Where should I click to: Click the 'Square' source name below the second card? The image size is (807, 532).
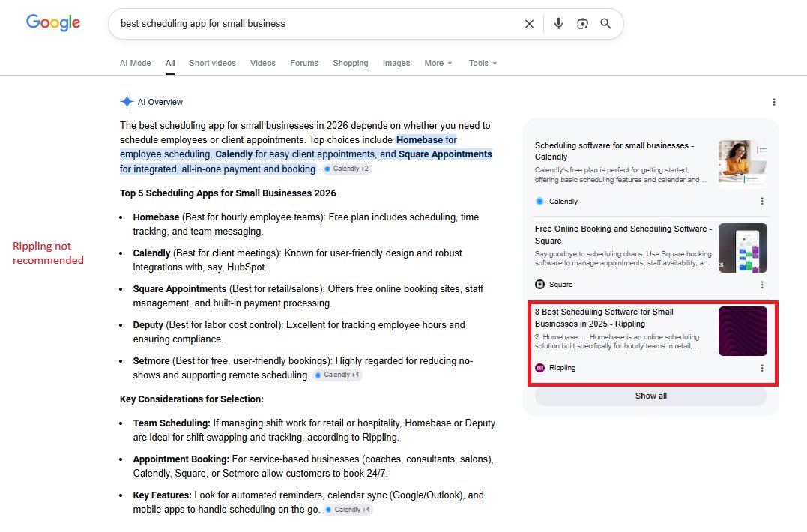(560, 285)
